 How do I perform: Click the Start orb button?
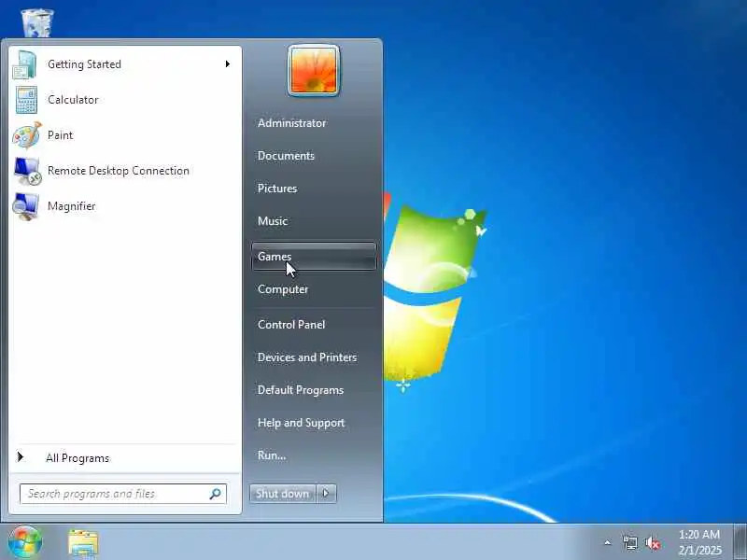point(25,542)
